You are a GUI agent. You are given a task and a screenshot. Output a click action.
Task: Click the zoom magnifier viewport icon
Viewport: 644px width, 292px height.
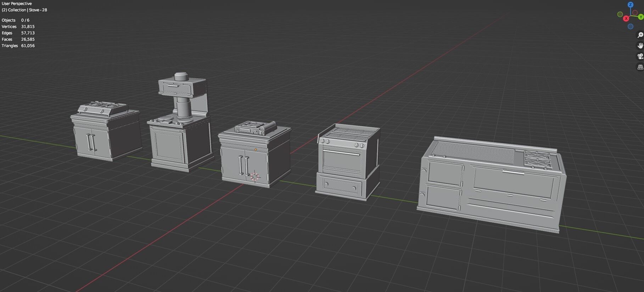click(x=640, y=35)
